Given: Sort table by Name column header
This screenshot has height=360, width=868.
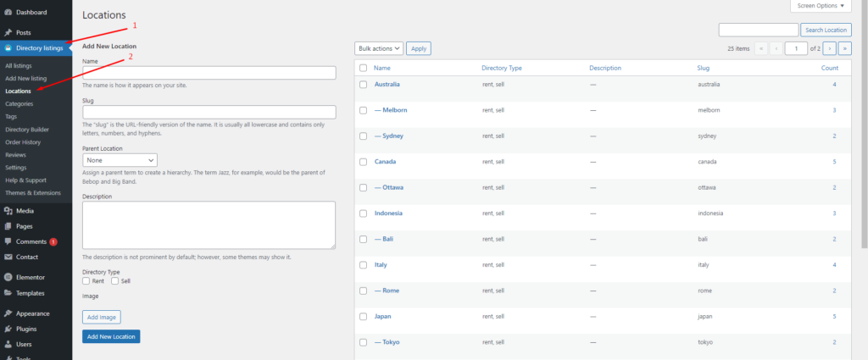Looking at the screenshot, I should (382, 68).
